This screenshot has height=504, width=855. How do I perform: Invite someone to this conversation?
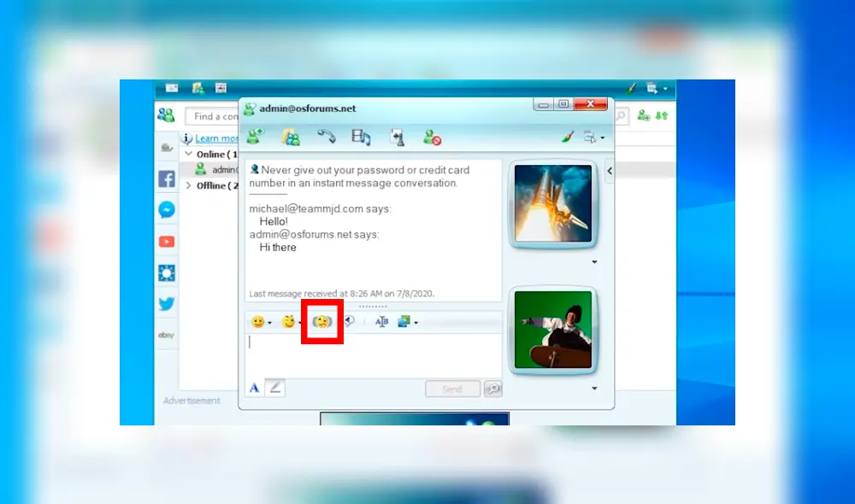[x=255, y=137]
